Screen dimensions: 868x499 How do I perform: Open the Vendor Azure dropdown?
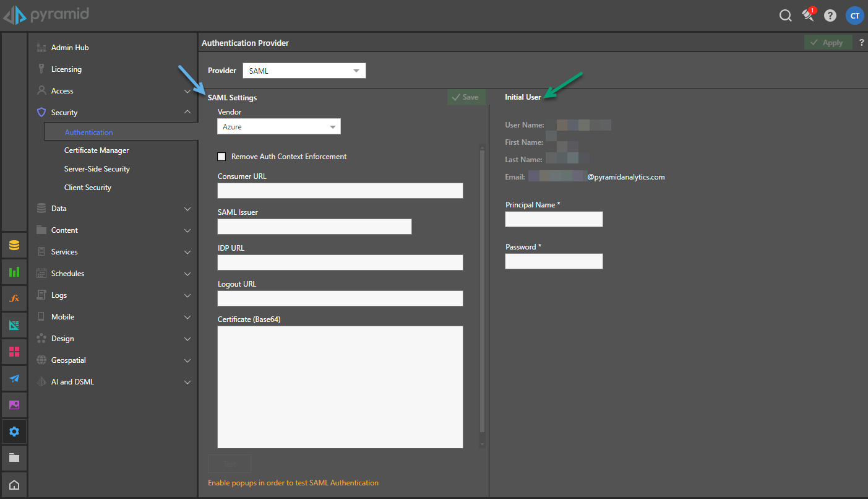click(x=278, y=127)
